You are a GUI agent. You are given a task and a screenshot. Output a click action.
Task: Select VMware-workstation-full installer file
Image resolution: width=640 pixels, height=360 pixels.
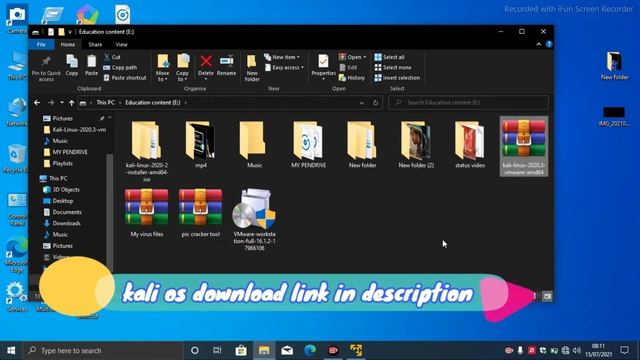254,219
